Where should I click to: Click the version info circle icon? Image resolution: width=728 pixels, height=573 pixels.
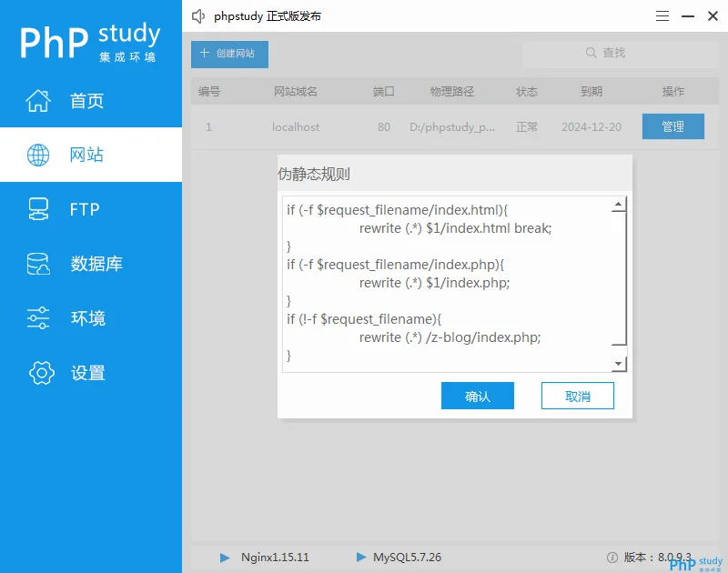pos(612,558)
